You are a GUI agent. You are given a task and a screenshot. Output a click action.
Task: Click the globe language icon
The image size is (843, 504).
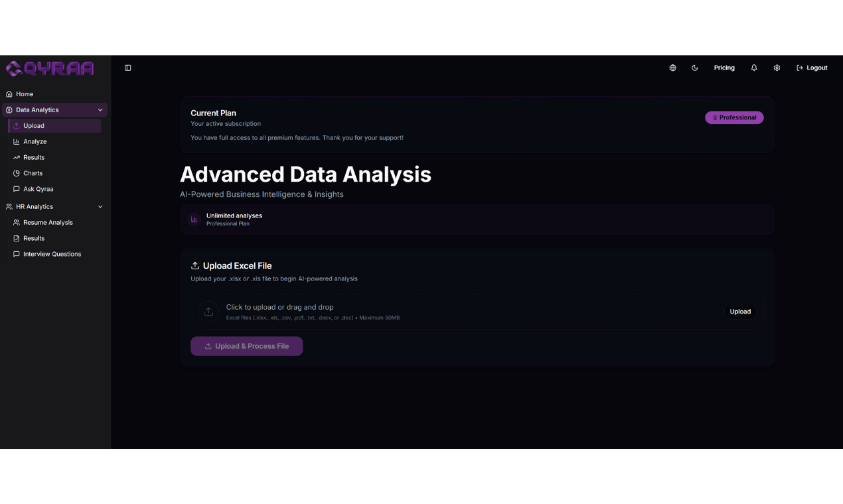672,68
